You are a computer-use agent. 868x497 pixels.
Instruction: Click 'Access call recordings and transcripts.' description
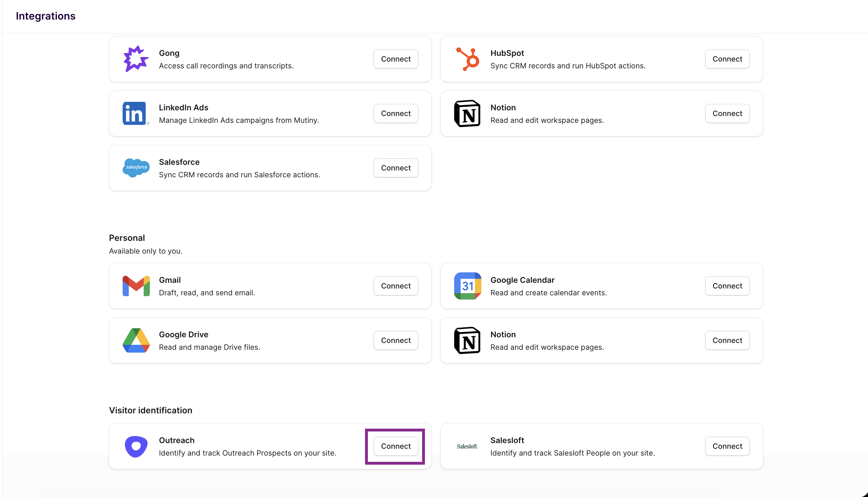click(x=226, y=66)
